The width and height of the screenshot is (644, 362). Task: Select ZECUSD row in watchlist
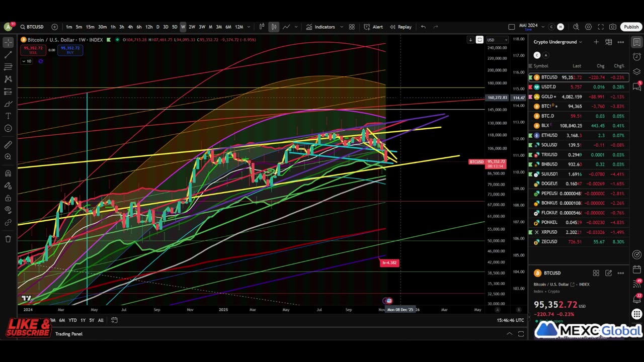[579, 242]
